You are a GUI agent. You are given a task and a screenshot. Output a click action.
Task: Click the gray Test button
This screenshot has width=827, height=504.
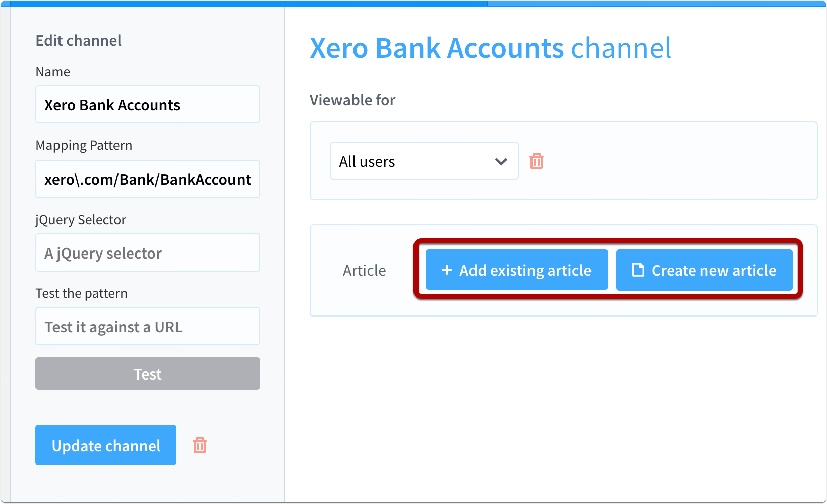[148, 373]
